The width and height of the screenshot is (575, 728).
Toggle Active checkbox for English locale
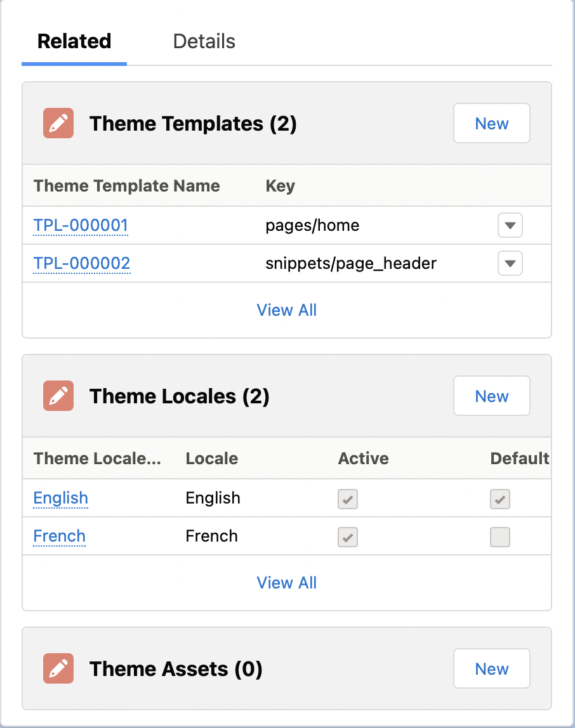pos(348,499)
